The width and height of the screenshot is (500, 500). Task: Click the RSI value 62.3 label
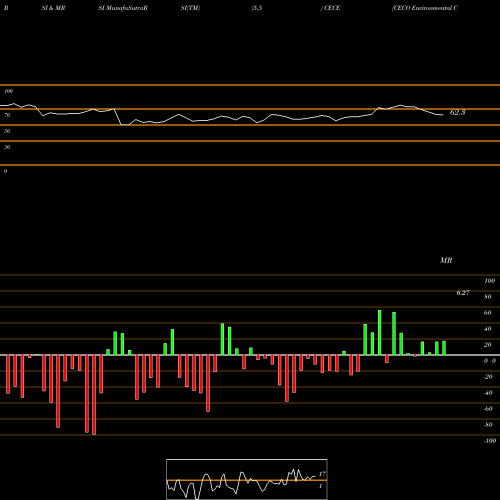click(x=457, y=113)
